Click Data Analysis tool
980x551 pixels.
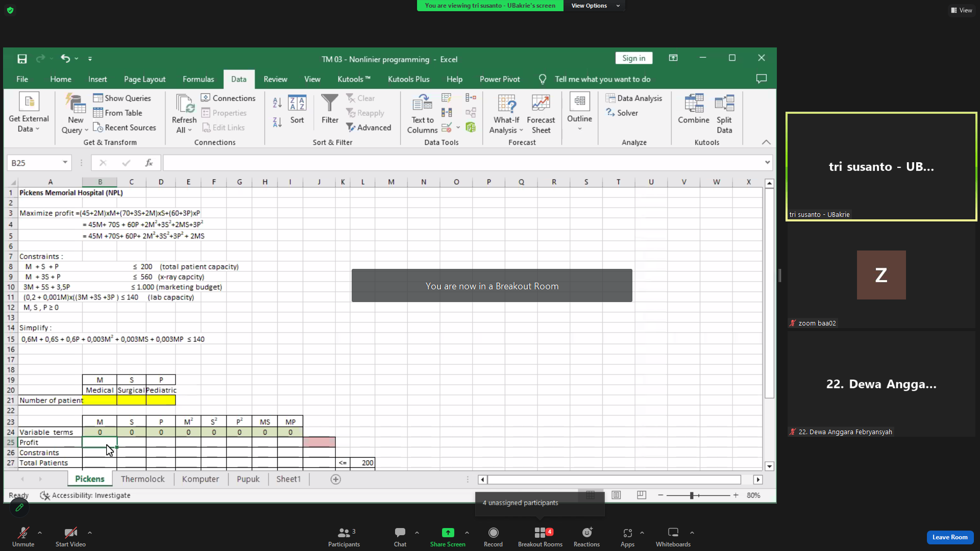pos(634,98)
